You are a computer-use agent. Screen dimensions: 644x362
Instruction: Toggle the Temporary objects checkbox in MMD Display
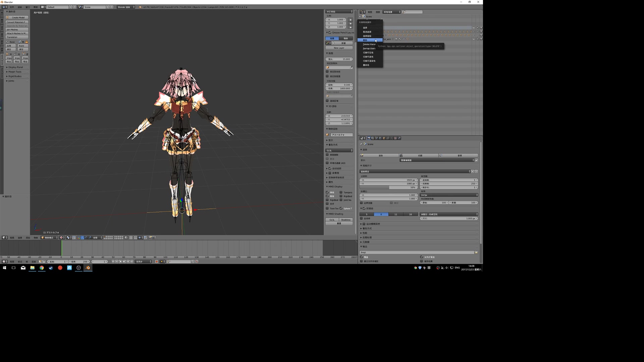[x=341, y=192]
